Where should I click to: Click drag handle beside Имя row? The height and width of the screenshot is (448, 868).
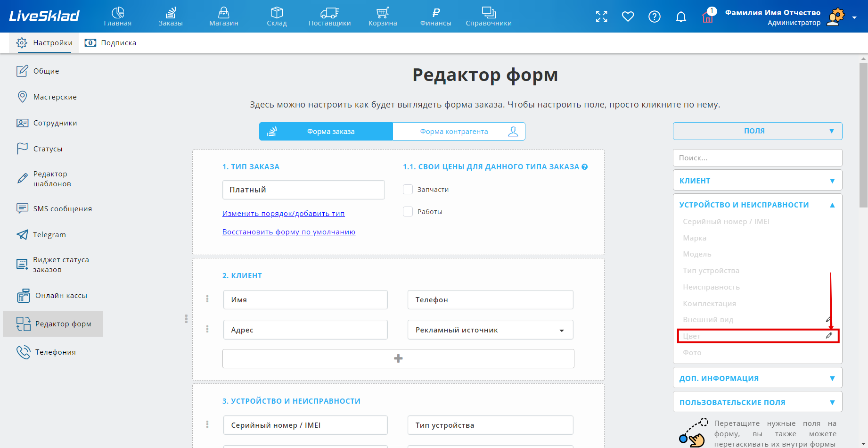tap(207, 299)
